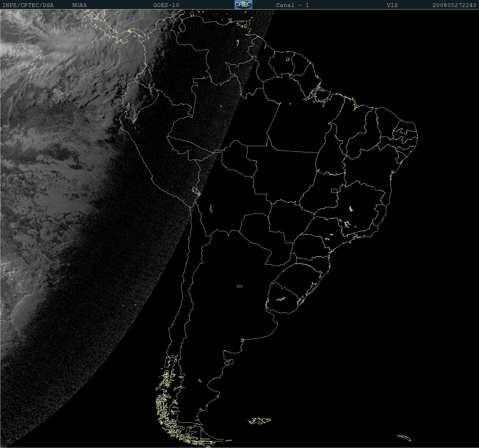Click the timestamp 200805272245
The height and width of the screenshot is (448, 479).
tap(454, 5)
